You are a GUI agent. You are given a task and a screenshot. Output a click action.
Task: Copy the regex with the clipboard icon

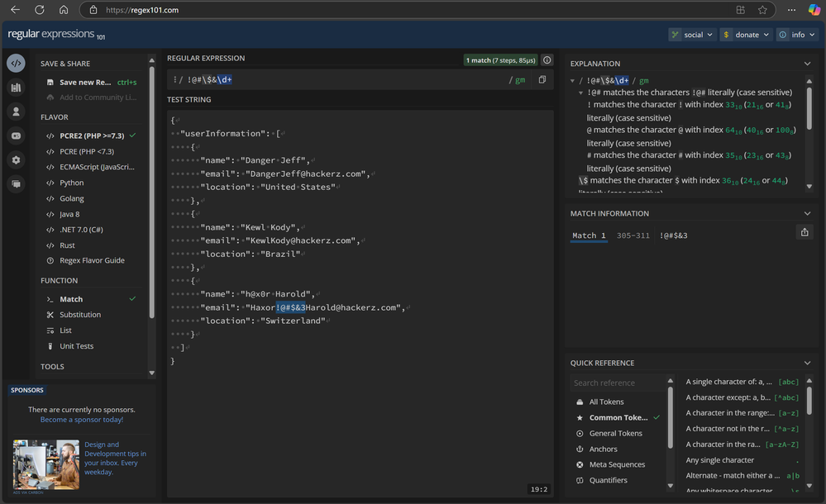point(542,80)
